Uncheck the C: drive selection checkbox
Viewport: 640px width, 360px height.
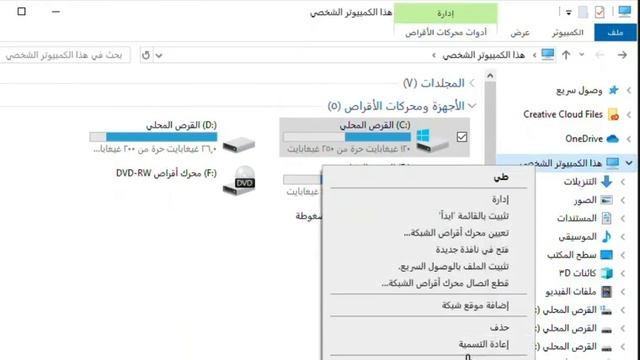point(462,137)
